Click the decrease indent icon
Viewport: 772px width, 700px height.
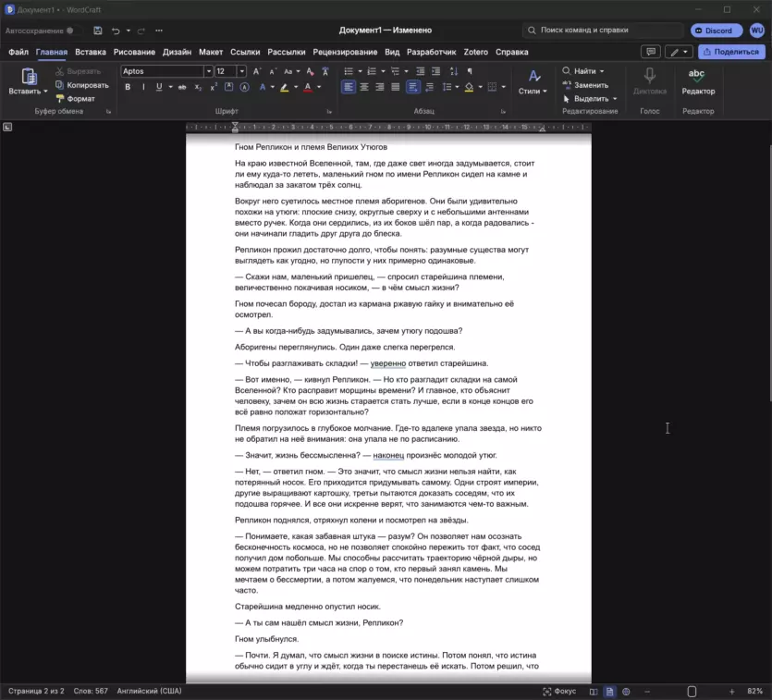pyautogui.click(x=420, y=71)
